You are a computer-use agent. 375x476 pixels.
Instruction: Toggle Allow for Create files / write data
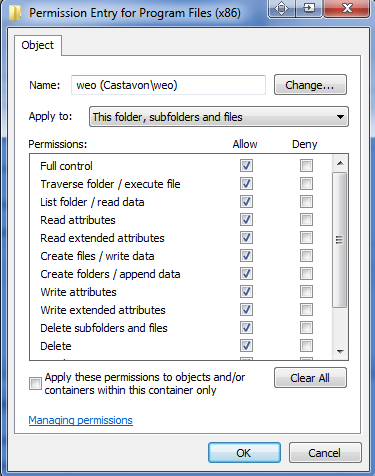246,256
